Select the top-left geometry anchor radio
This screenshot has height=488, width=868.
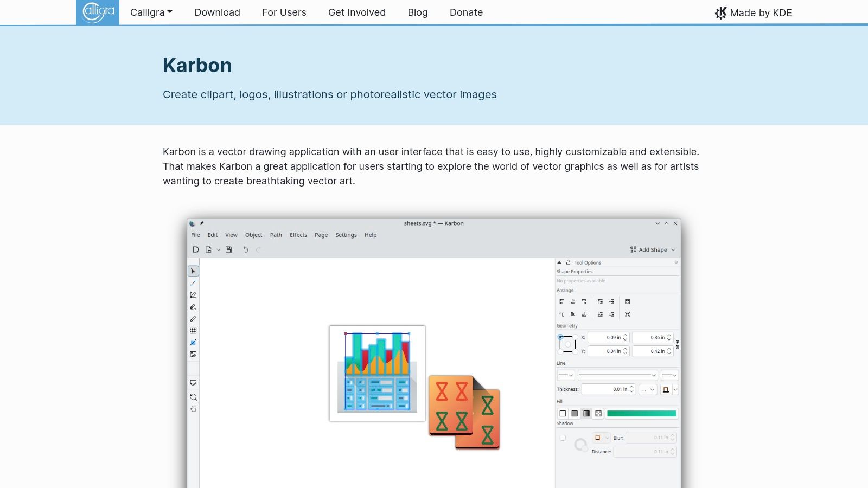click(x=560, y=337)
